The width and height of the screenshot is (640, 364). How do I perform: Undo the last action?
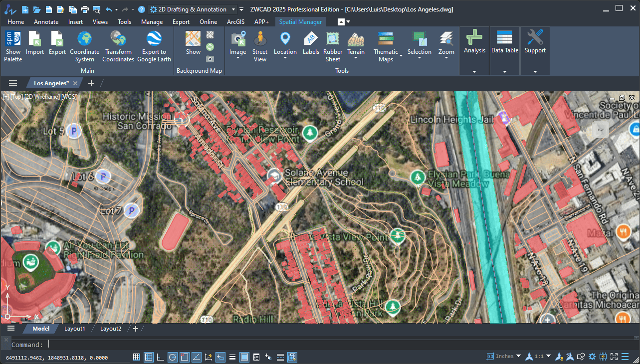[109, 9]
